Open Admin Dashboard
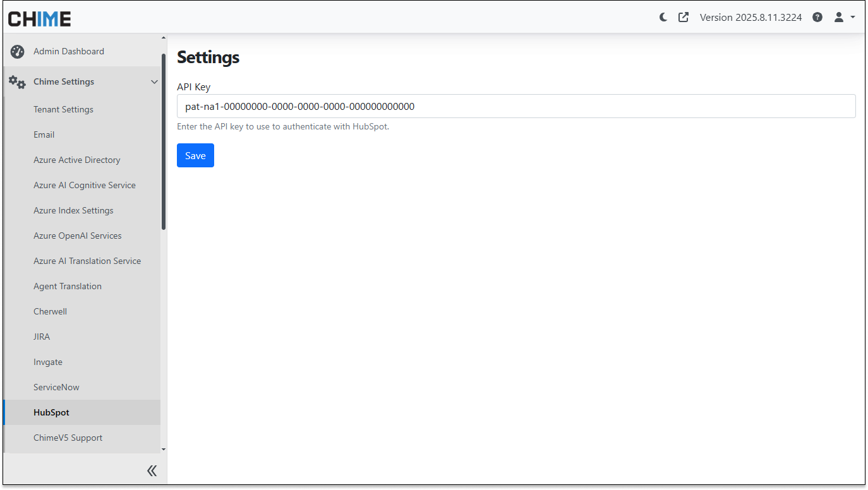The width and height of the screenshot is (868, 490). tap(69, 52)
